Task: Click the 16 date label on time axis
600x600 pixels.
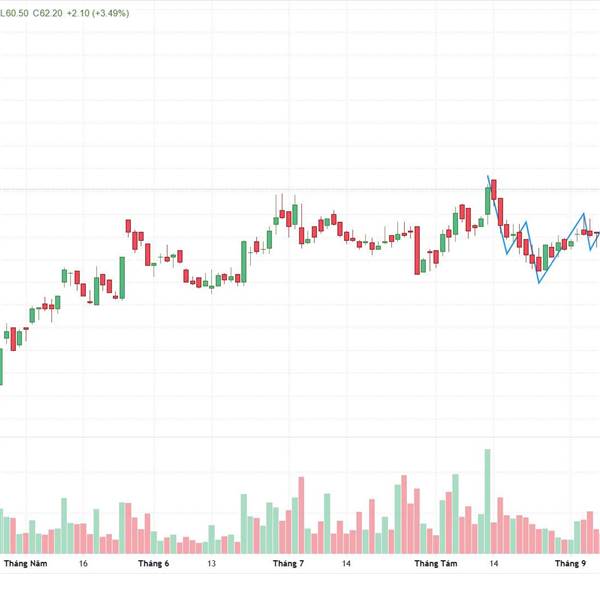Action: pyautogui.click(x=83, y=563)
